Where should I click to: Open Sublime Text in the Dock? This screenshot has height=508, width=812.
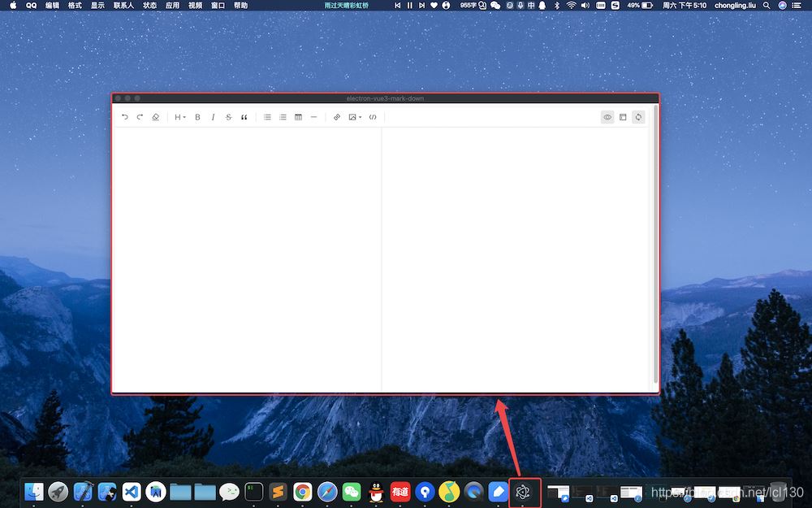pyautogui.click(x=278, y=492)
